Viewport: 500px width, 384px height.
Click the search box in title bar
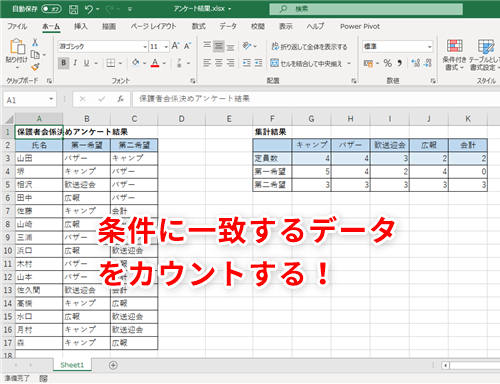tap(366, 9)
